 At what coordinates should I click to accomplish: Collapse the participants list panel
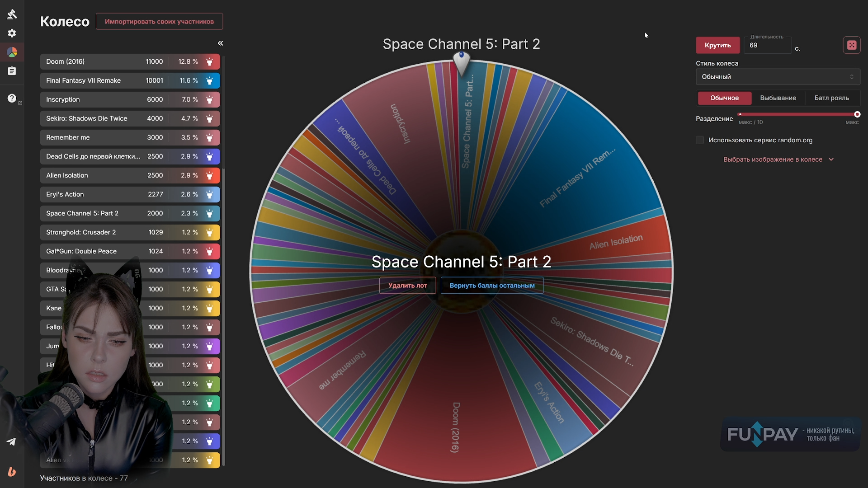tap(220, 43)
